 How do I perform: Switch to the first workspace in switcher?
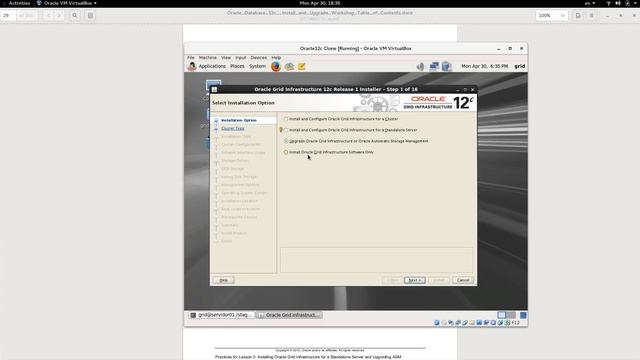tap(502, 315)
